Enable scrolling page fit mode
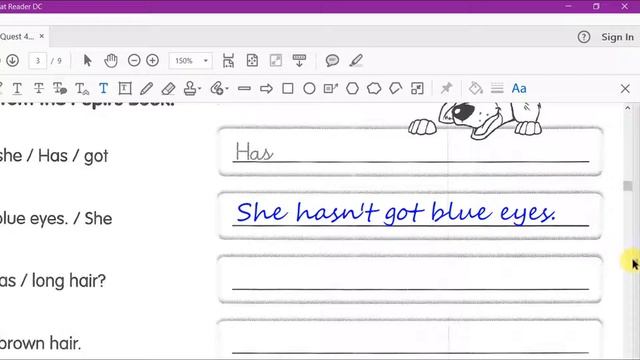 229,61
